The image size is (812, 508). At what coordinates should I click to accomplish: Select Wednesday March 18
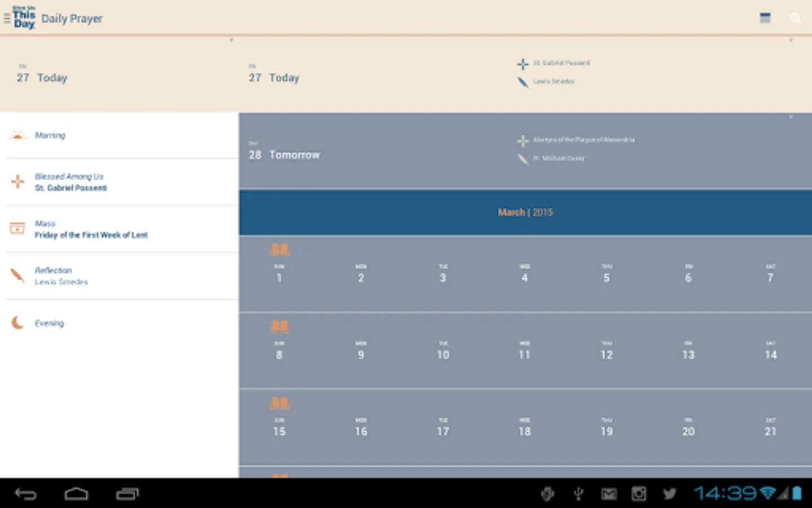[x=525, y=427]
